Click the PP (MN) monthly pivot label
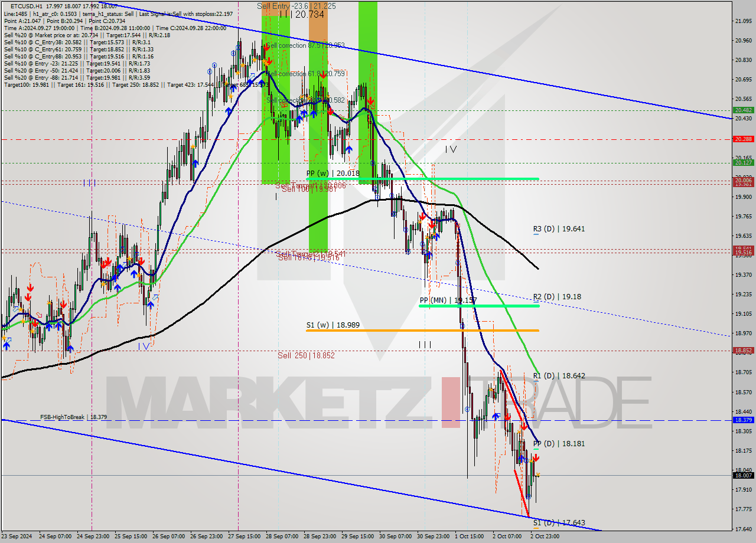The width and height of the screenshot is (756, 543). point(448,300)
